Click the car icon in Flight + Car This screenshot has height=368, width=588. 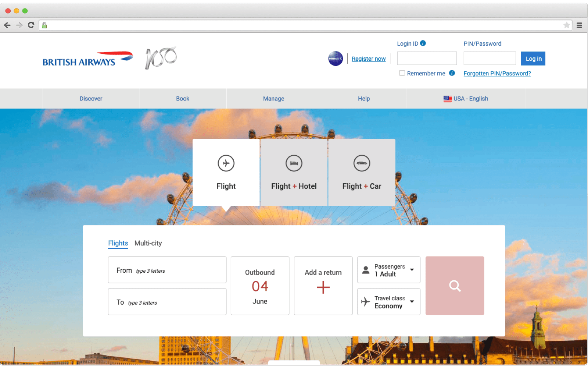pos(362,163)
